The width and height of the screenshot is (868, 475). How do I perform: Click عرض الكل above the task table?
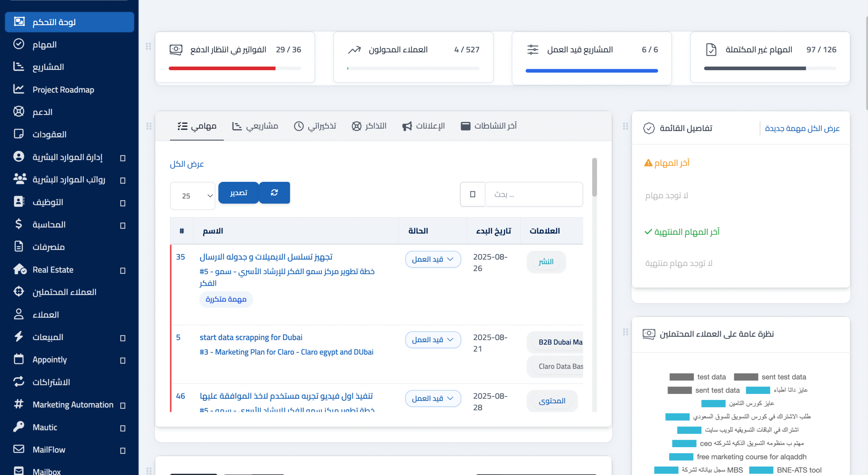click(186, 164)
